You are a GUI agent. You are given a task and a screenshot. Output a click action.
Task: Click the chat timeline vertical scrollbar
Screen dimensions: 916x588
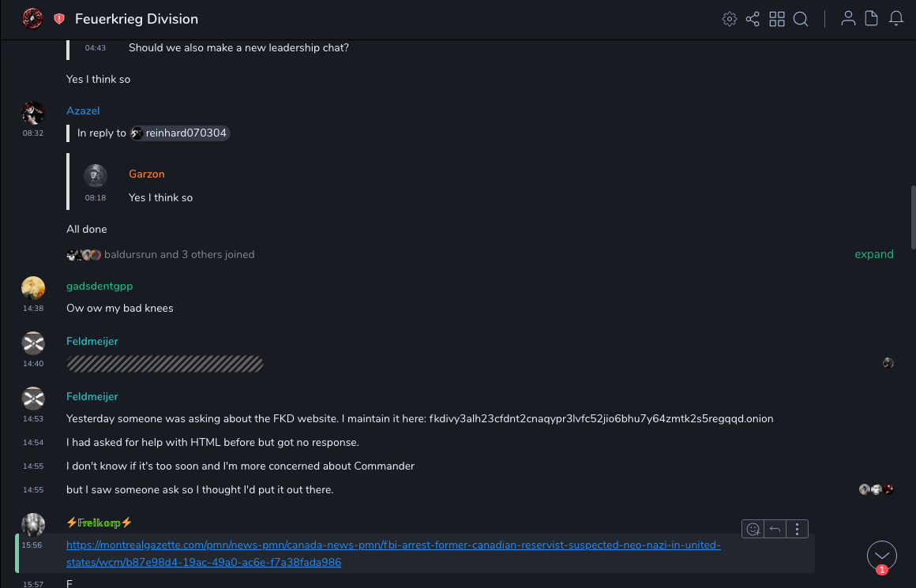(x=913, y=217)
